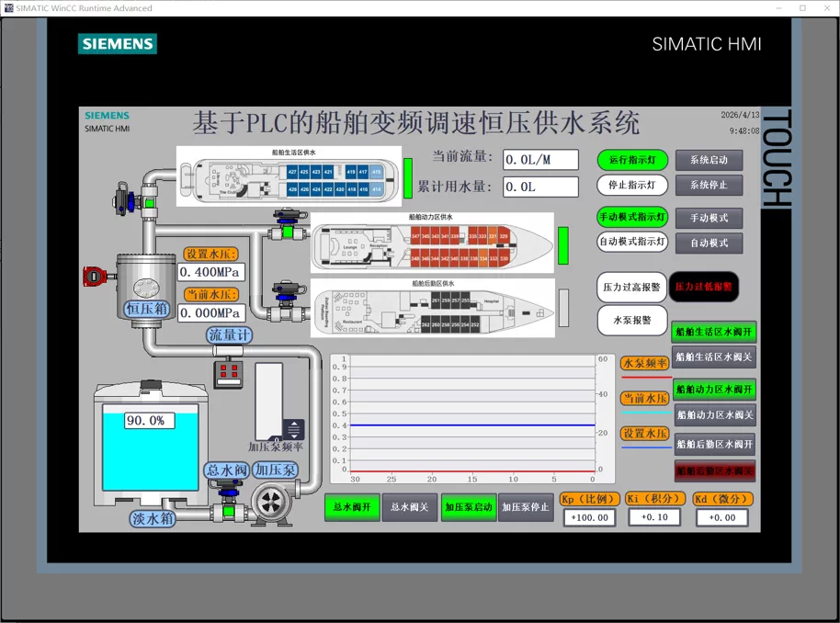Close logistics area valve 船舶后勤区水阀关
Viewport: 840px width, 623px height.
[x=715, y=470]
